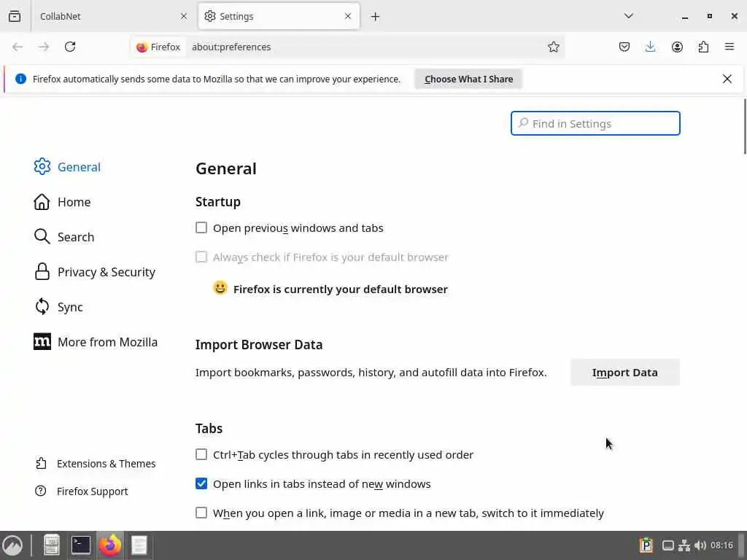Go back to the previous page
Image resolution: width=747 pixels, height=560 pixels.
[18, 47]
